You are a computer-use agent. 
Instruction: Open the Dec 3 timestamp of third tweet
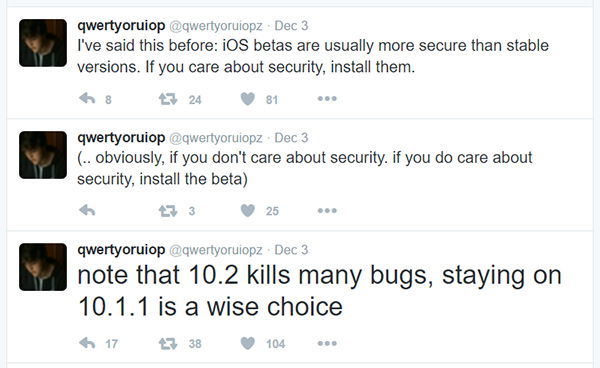pos(291,250)
